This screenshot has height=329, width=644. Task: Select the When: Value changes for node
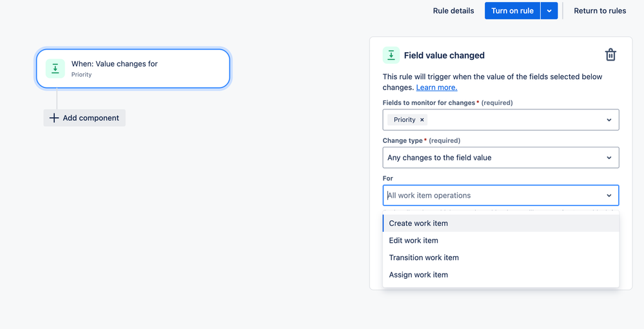click(x=133, y=68)
